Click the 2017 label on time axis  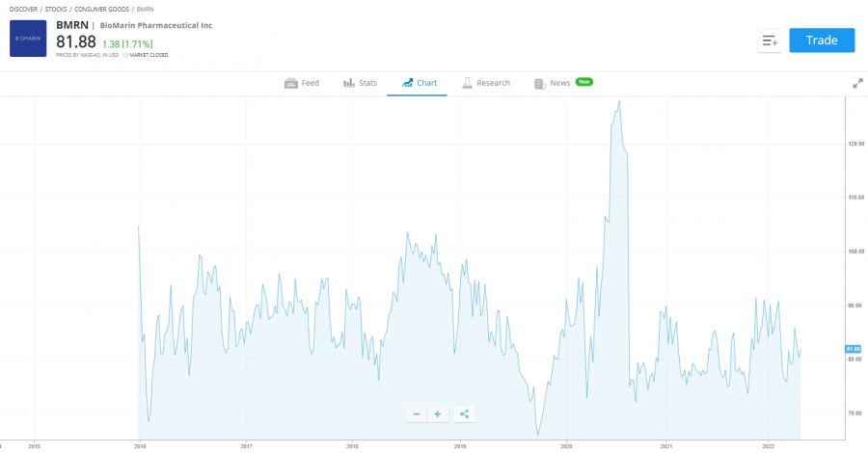(246, 446)
